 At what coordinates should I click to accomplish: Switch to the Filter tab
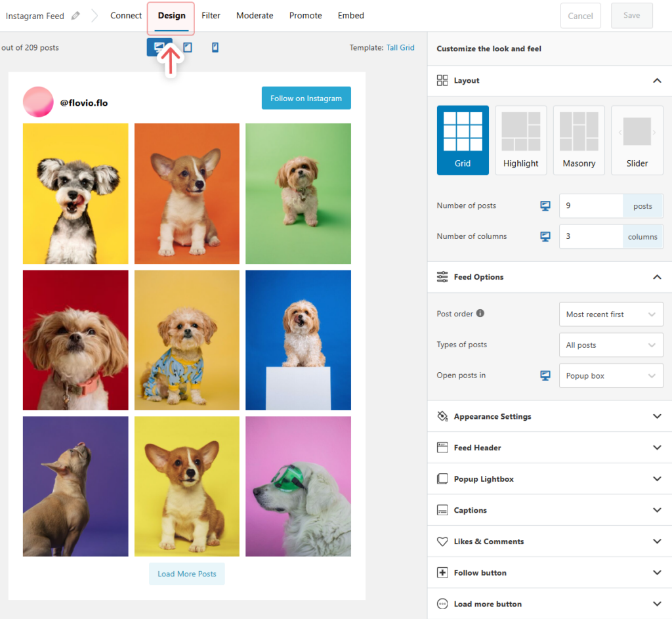(x=211, y=15)
